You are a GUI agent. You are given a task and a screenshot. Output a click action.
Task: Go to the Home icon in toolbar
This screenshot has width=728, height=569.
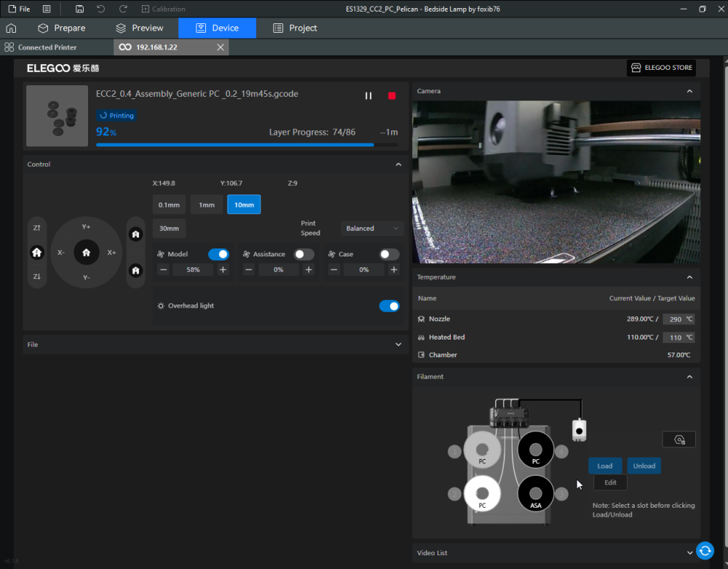click(11, 28)
